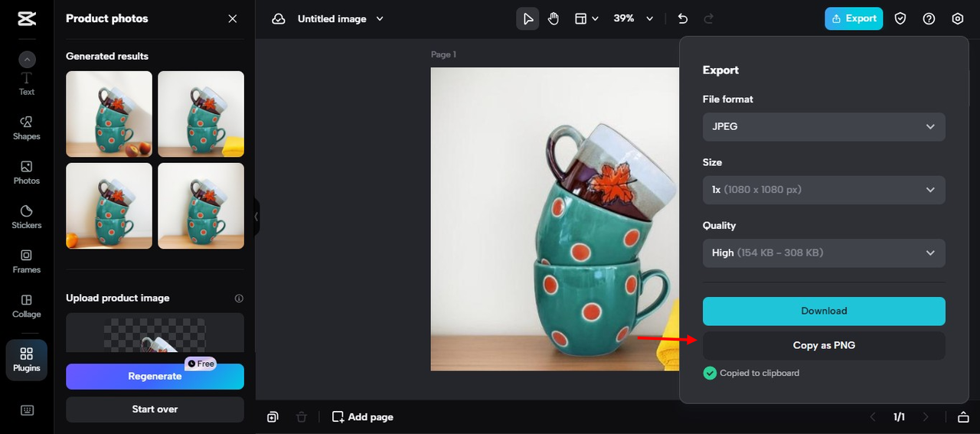The image size is (980, 434).
Task: Redo the last action
Action: pyautogui.click(x=709, y=18)
